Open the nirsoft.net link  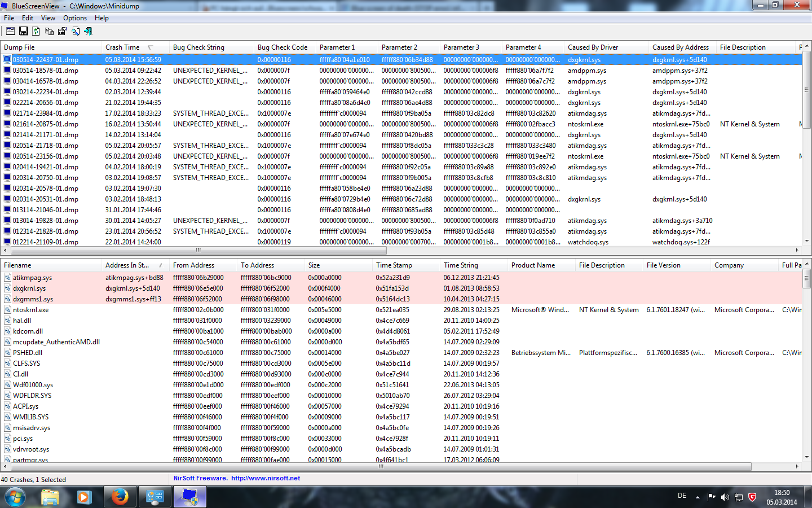pos(266,478)
